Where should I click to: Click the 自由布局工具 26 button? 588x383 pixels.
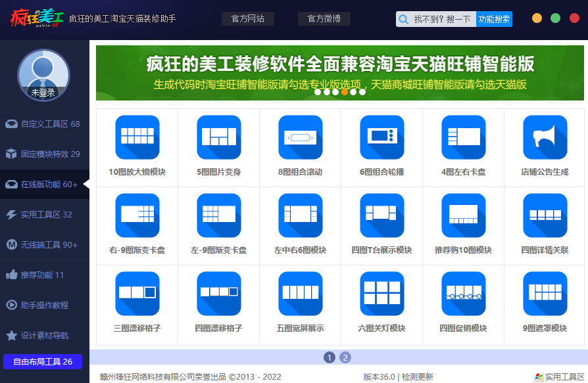[x=43, y=362]
